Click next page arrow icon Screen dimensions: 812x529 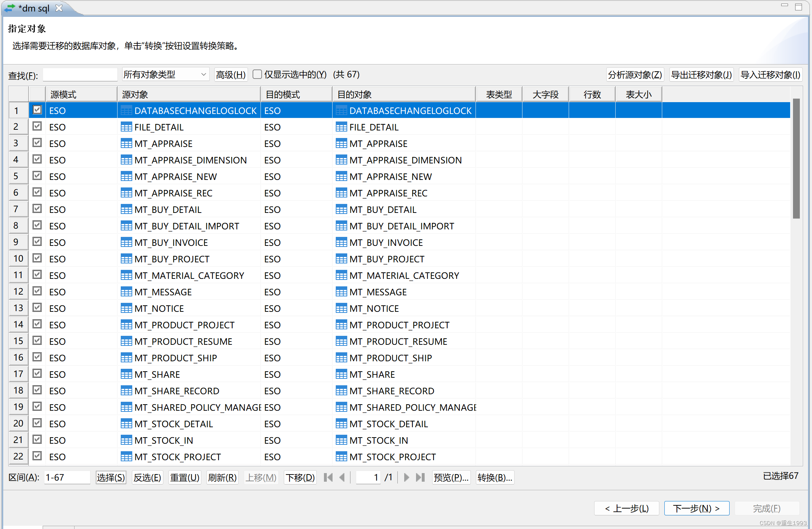pyautogui.click(x=406, y=477)
